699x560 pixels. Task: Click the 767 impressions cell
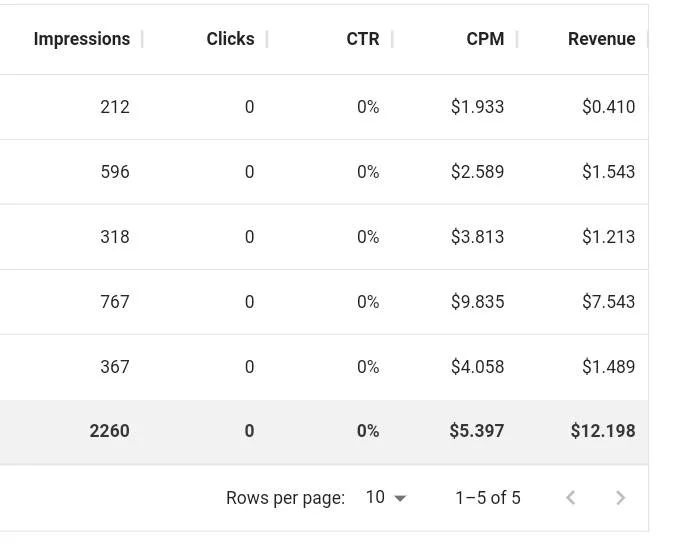tap(115, 302)
